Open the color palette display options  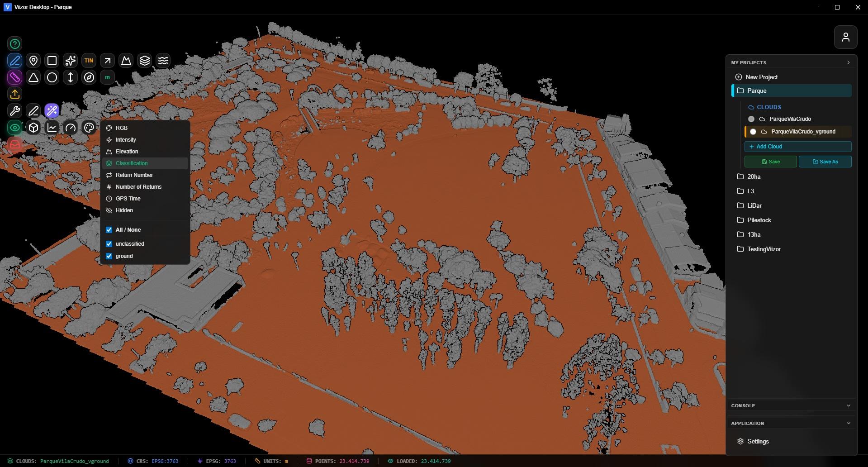(89, 128)
